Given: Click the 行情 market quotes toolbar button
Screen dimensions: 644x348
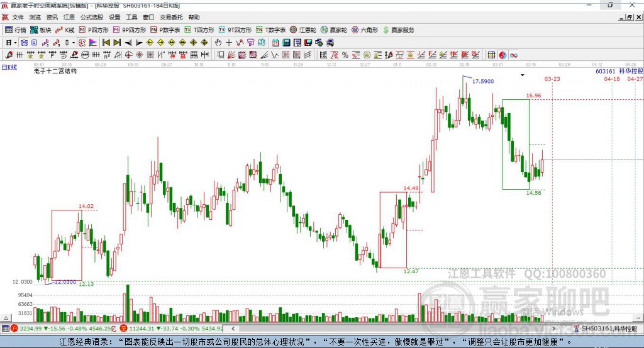Looking at the screenshot, I should tap(16, 30).
